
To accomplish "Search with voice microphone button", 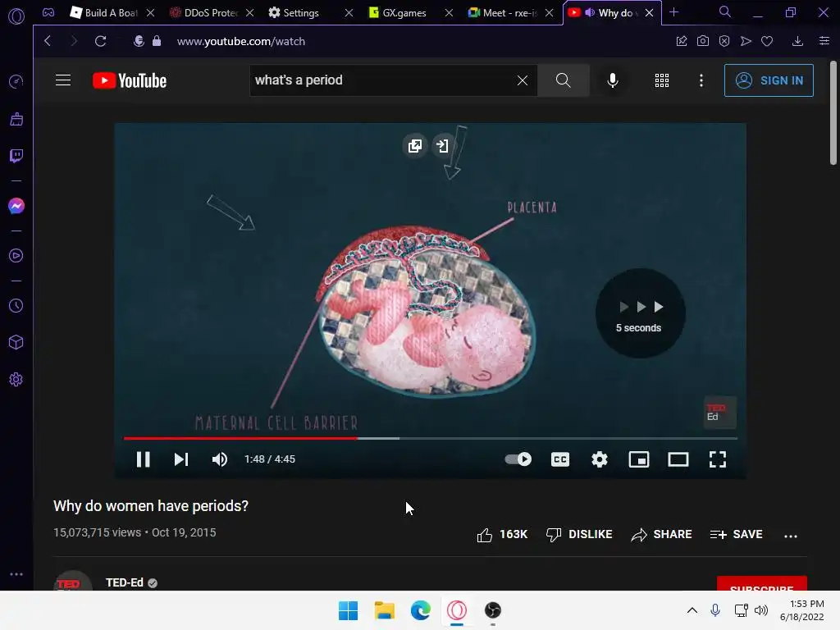I will pos(612,80).
